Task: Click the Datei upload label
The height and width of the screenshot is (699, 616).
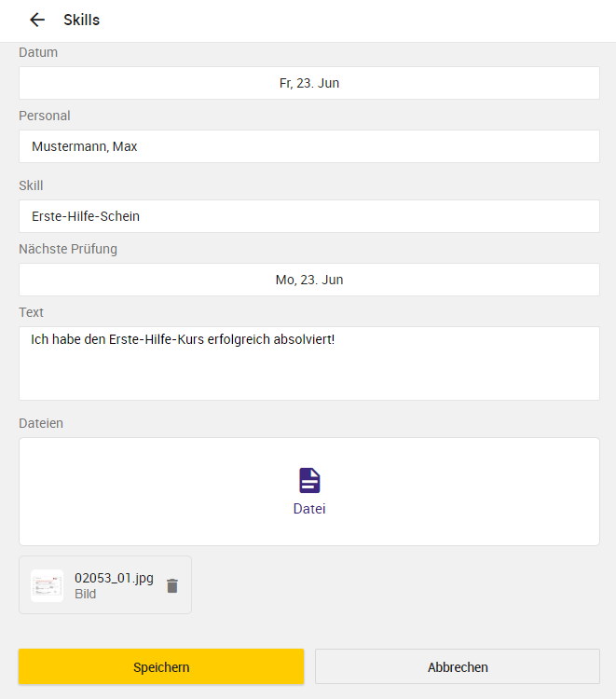Action: point(309,509)
